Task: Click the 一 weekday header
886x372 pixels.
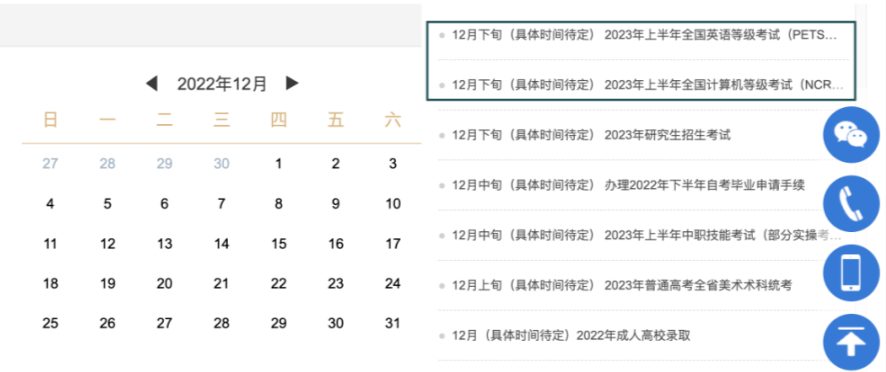Action: coord(107,120)
